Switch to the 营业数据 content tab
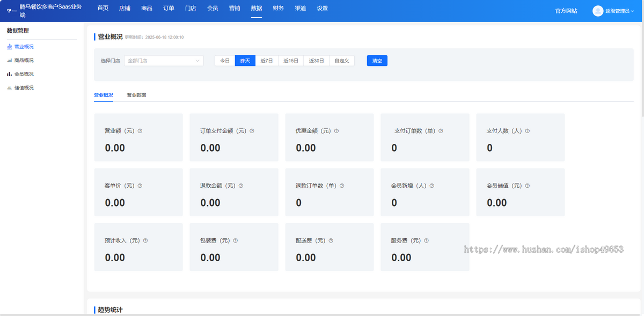The width and height of the screenshot is (644, 316). click(x=136, y=95)
